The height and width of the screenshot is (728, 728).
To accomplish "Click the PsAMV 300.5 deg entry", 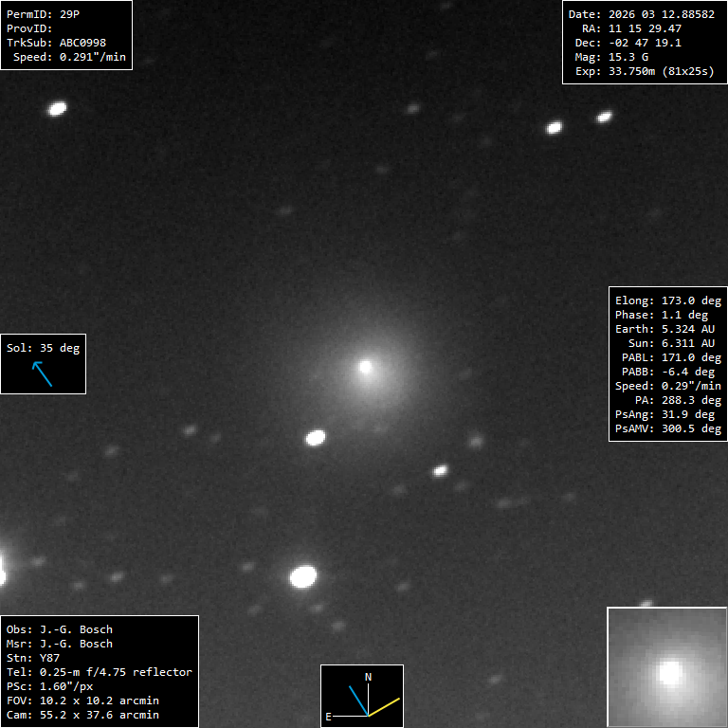I will point(667,428).
